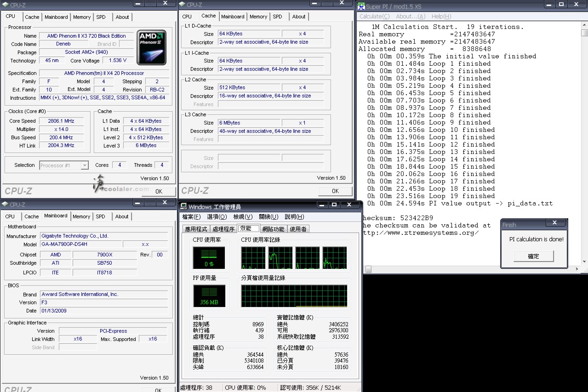Click the HT Link value '2004.3 MHz'
Image resolution: width=588 pixels, height=392 pixels.
pos(61,146)
